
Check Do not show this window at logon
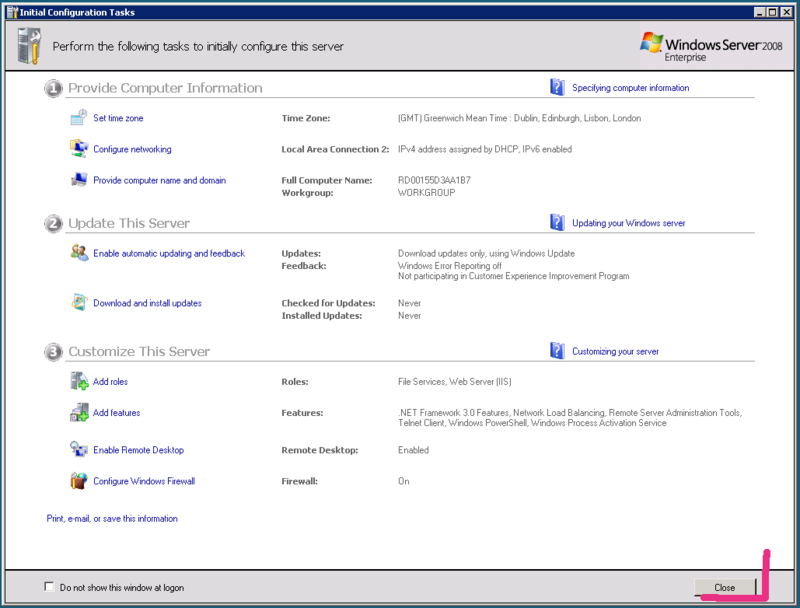(x=49, y=587)
